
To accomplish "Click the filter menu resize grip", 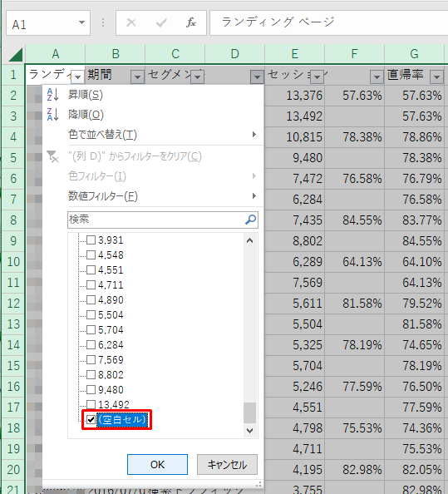I will 258,484.
